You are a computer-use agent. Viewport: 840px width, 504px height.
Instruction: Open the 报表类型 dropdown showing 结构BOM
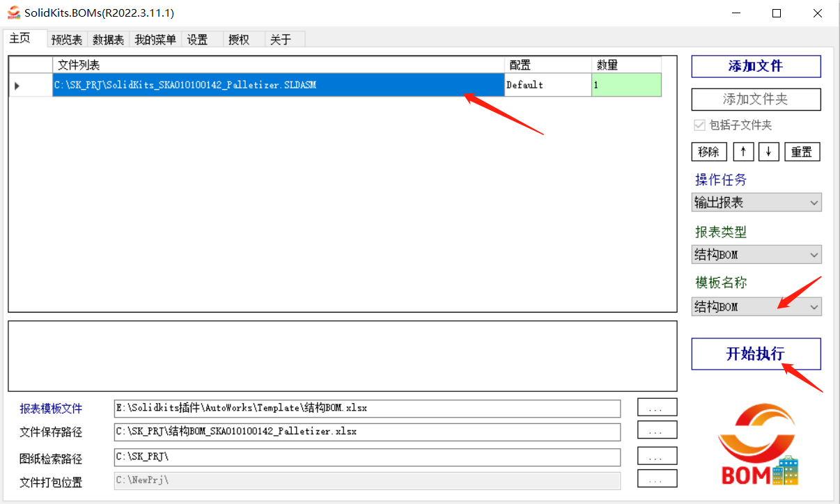coord(756,254)
